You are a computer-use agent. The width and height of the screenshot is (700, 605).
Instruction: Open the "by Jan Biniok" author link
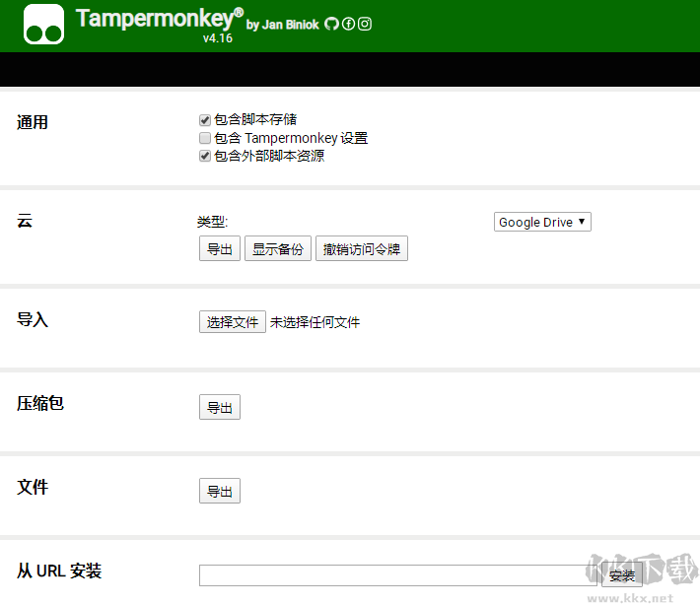[x=283, y=25]
